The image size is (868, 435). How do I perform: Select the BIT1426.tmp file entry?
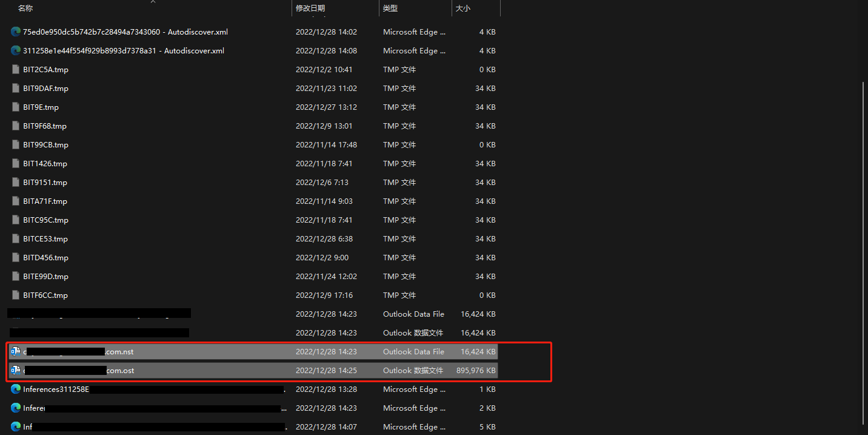point(45,164)
